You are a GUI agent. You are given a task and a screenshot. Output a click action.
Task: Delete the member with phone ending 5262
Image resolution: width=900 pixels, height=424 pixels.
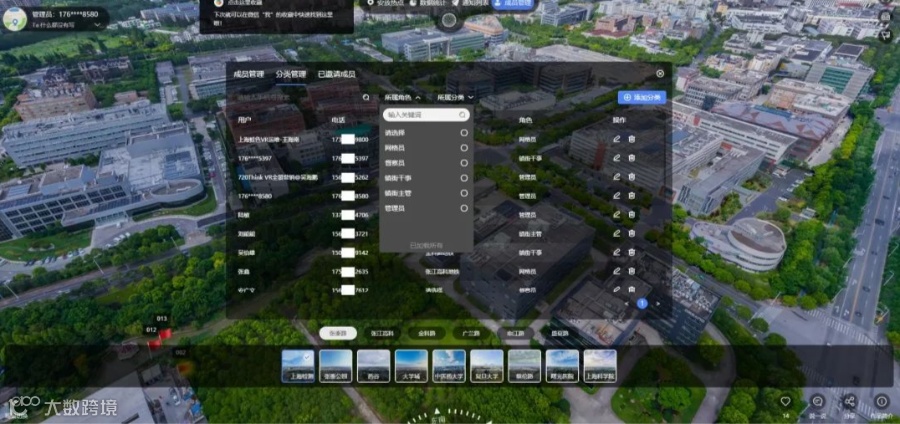pyautogui.click(x=631, y=177)
